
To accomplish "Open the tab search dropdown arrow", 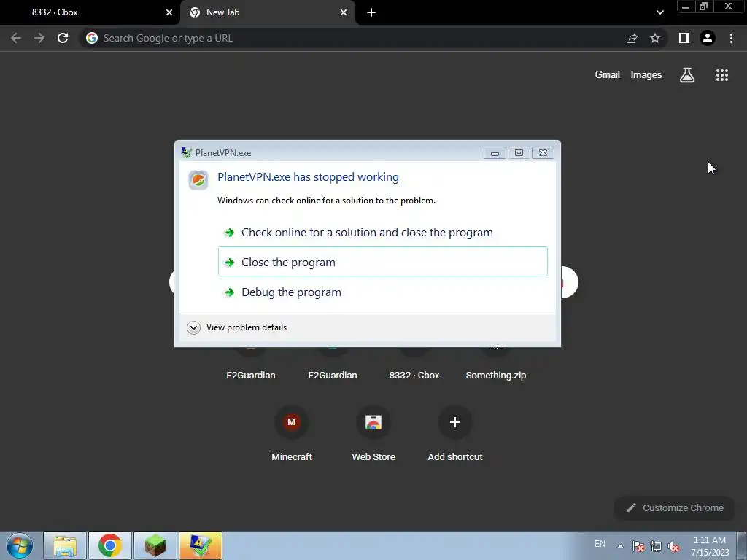I will click(659, 12).
